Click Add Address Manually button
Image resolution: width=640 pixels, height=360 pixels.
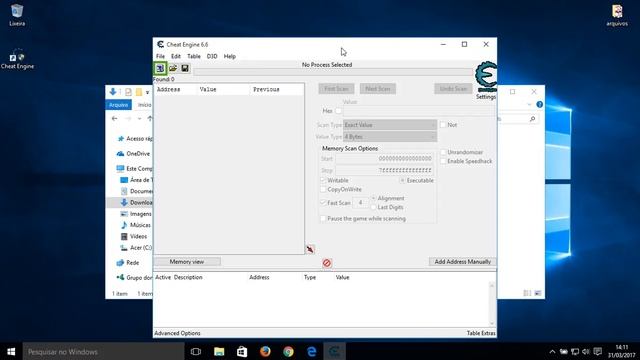click(x=462, y=262)
